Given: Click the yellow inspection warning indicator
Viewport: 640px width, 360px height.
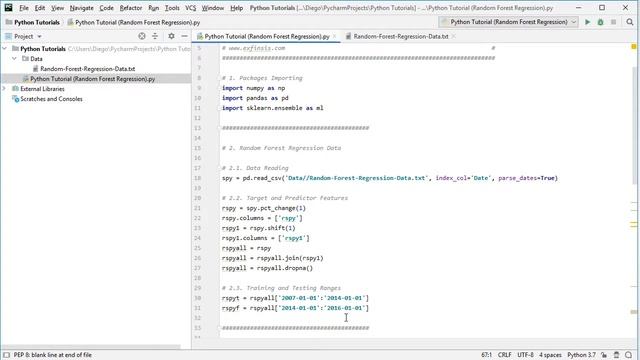Looking at the screenshot, I should coord(634,47).
